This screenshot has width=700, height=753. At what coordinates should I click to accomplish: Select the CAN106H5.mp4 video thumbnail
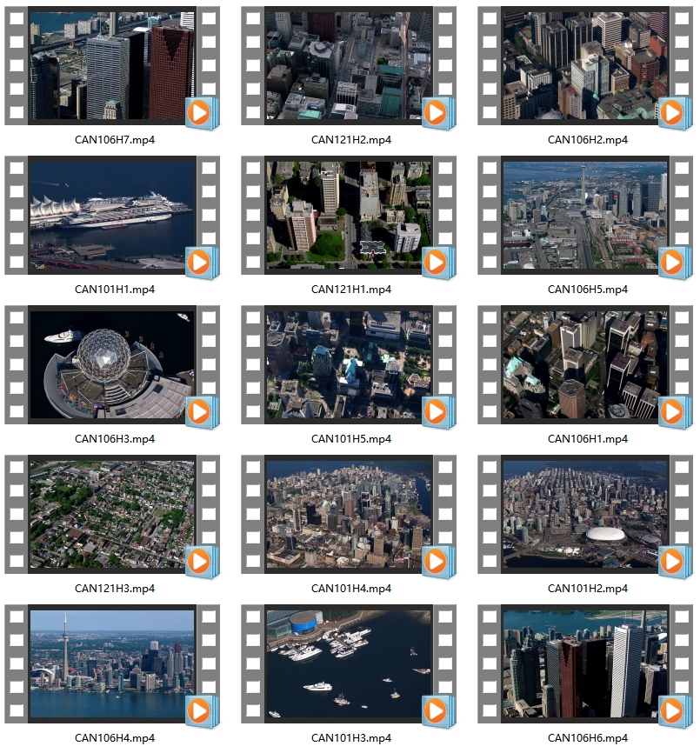[585, 215]
